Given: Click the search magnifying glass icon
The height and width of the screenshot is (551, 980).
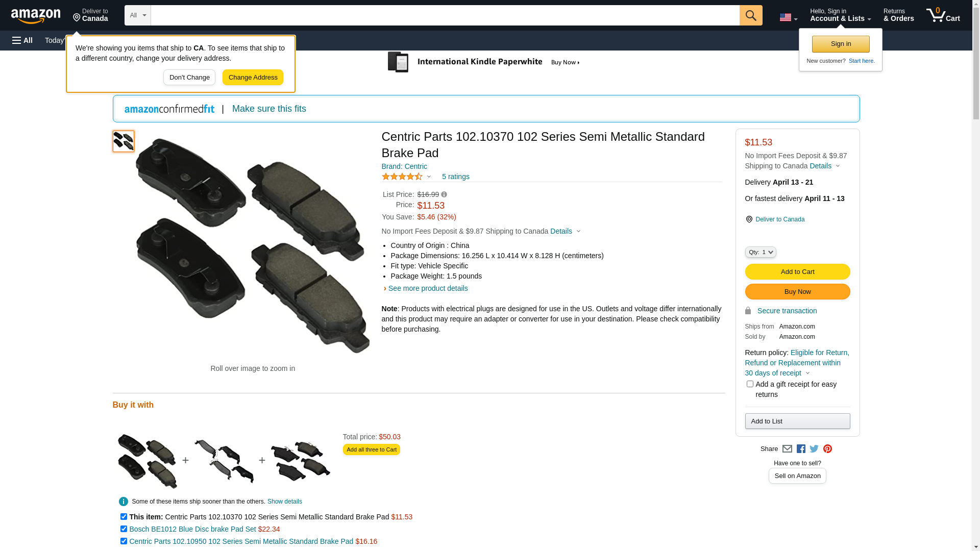Looking at the screenshot, I should click(750, 15).
